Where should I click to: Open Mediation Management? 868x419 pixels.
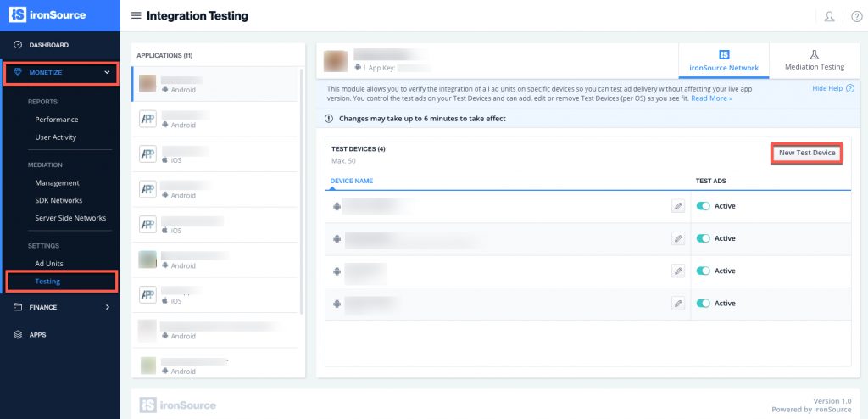(x=57, y=182)
